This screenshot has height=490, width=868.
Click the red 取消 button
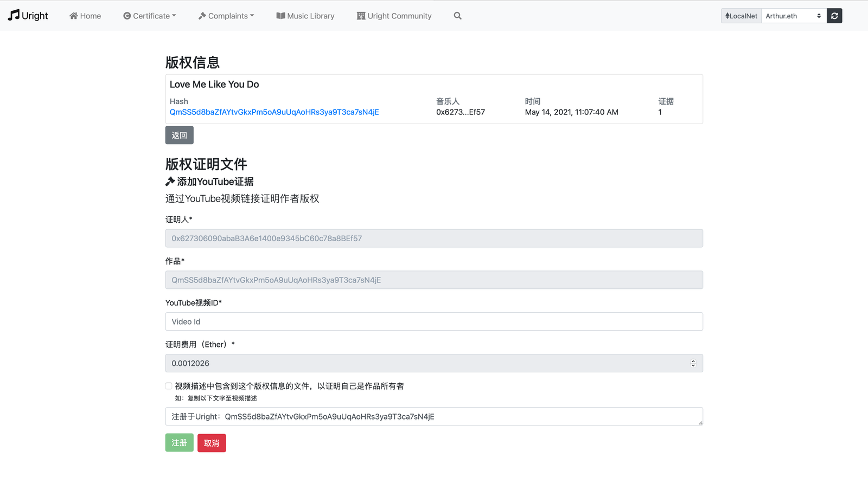(212, 443)
